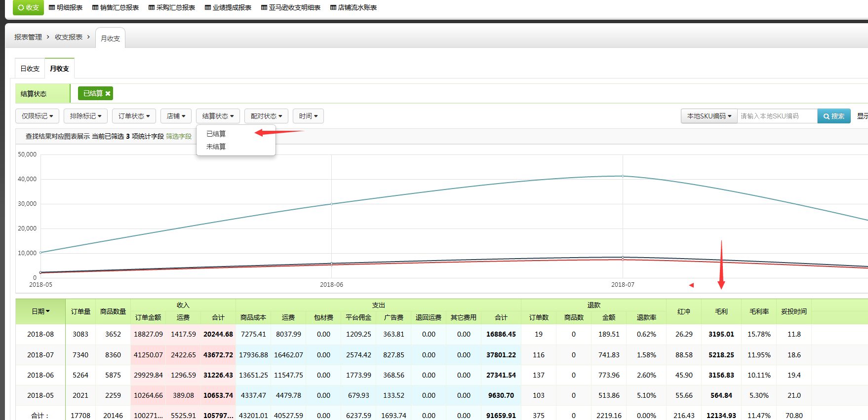Click gross profit value 3195.01
868x420 pixels.
pyautogui.click(x=721, y=334)
